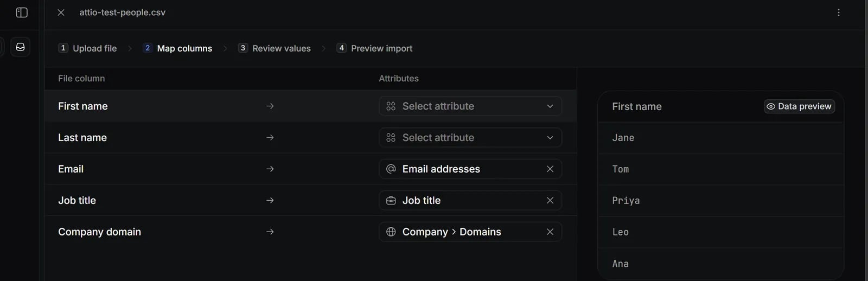This screenshot has width=868, height=281.
Task: Select the Map columns step
Action: click(x=177, y=48)
